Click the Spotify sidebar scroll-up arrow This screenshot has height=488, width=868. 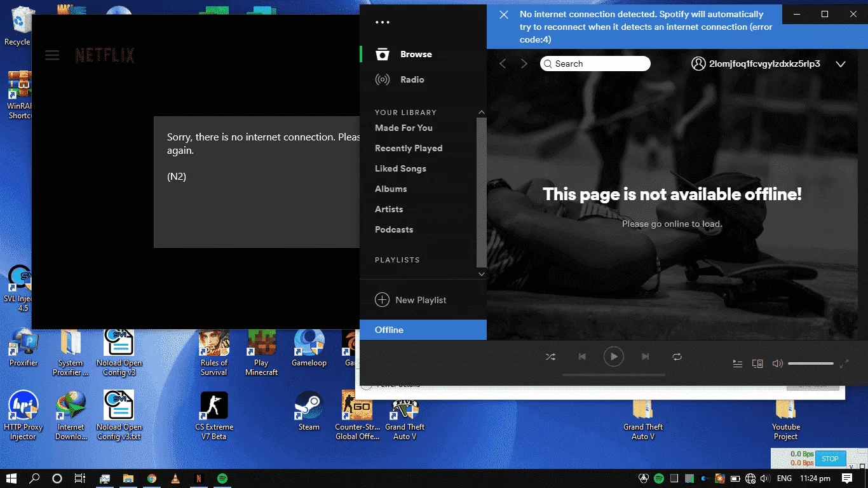pos(482,112)
